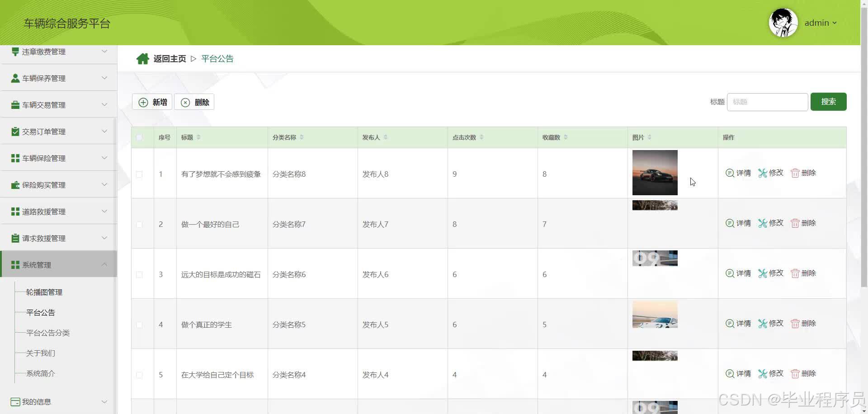Check the row 5 checkbox
The image size is (868, 414).
pos(139,375)
